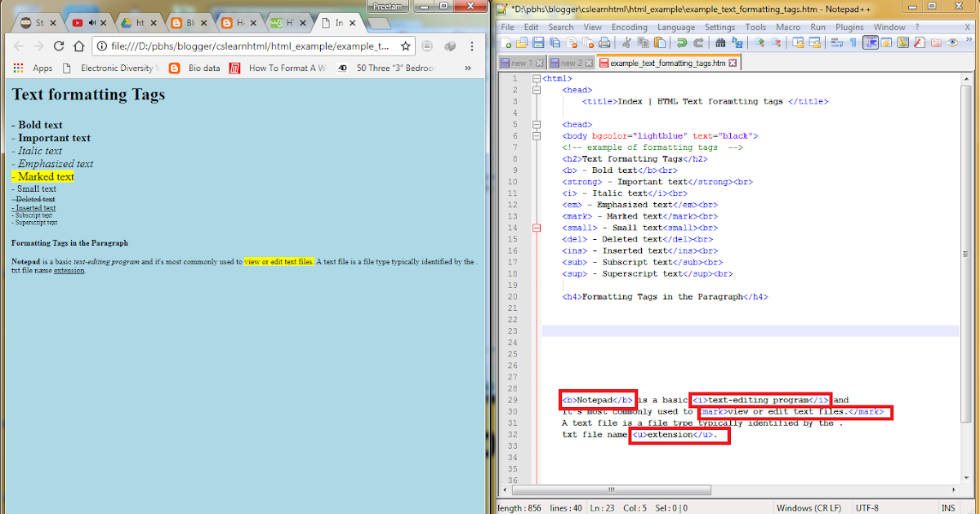Open the Encoding menu in Notepad++
980x514 pixels.
tap(629, 27)
